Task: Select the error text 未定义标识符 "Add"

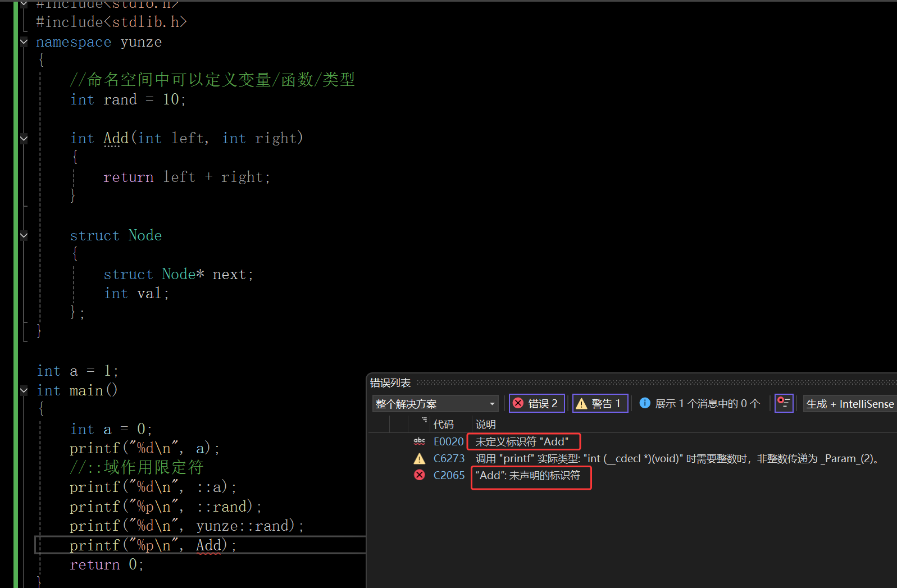Action: [522, 442]
